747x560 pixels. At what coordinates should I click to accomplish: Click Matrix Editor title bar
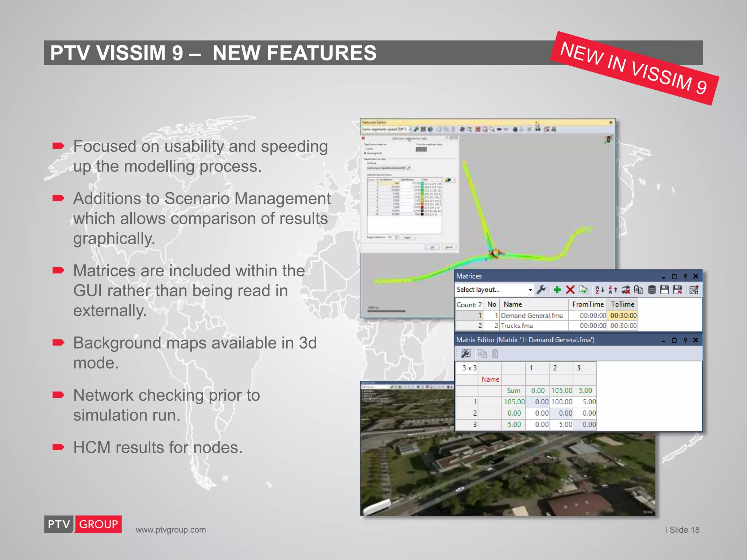pos(578,340)
